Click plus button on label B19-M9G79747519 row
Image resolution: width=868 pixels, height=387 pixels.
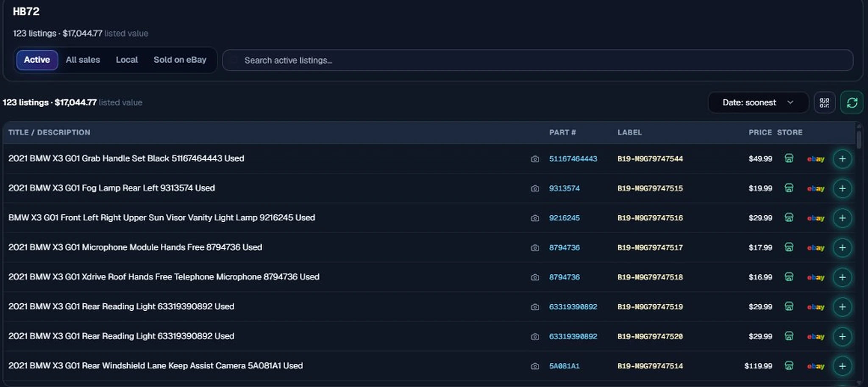(x=842, y=307)
